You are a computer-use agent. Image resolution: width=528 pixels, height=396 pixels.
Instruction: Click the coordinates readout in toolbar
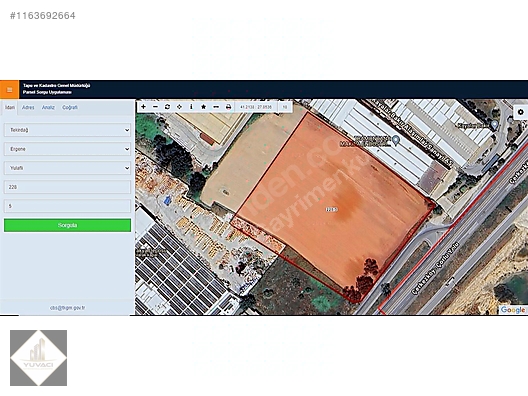pos(256,107)
